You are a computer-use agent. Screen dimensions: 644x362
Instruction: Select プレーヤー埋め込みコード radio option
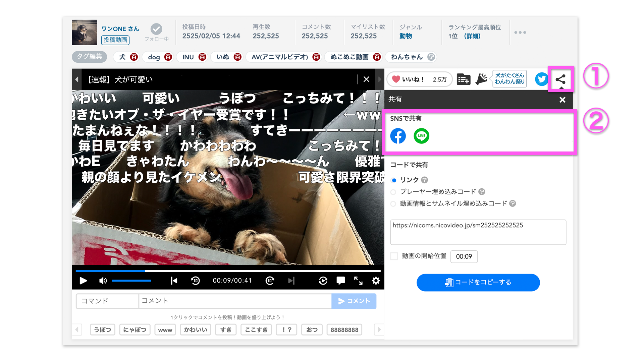393,192
